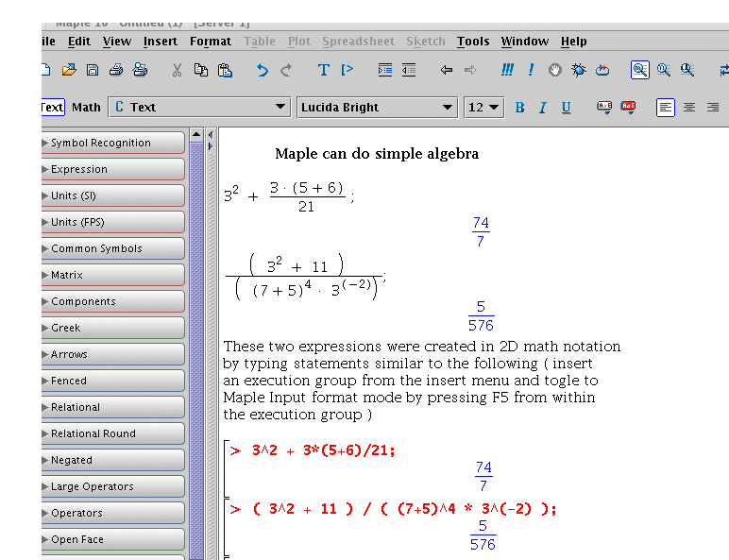Click the cut scissors icon
The image size is (729, 560).
point(177,70)
